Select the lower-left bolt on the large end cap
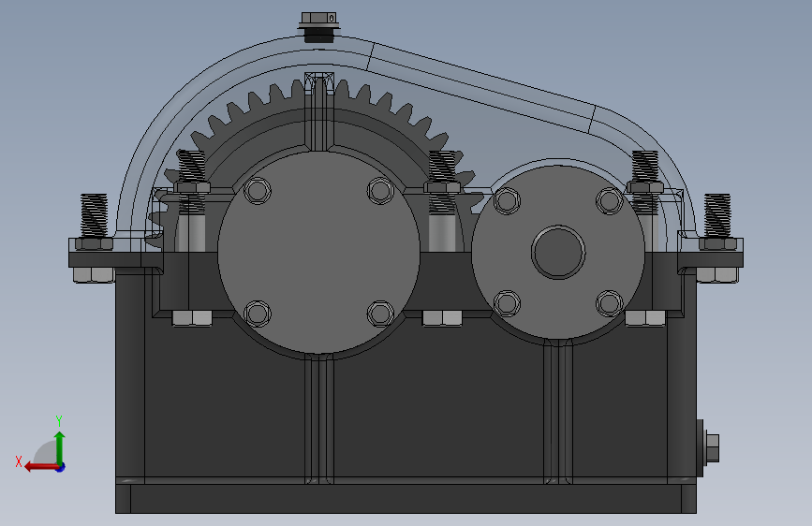The height and width of the screenshot is (526, 812). [x=257, y=314]
